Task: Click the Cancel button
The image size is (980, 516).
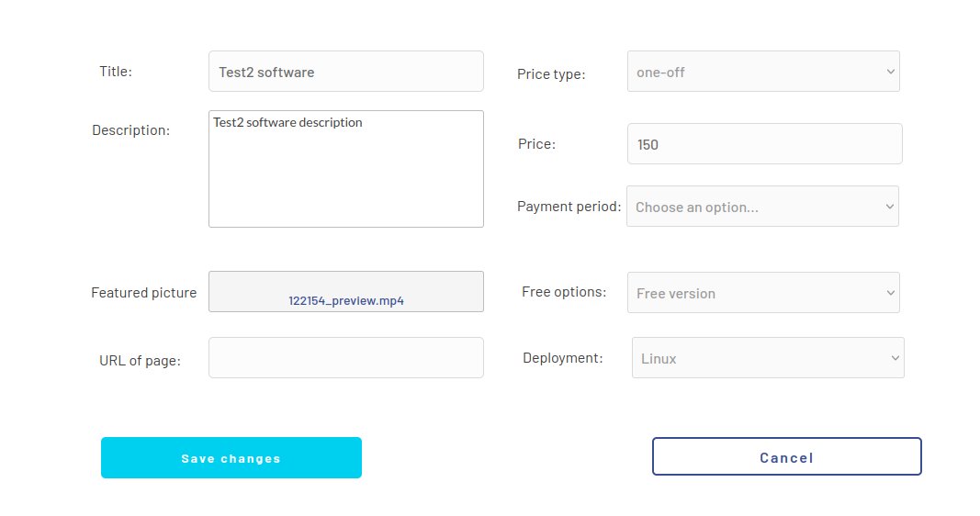Action: (x=786, y=457)
